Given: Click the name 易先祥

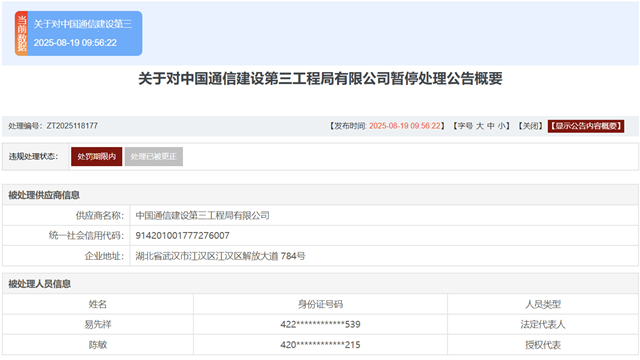Looking at the screenshot, I should pyautogui.click(x=98, y=324).
